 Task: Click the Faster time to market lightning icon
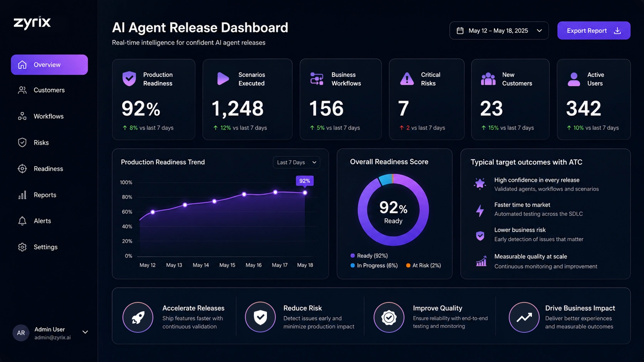point(480,210)
